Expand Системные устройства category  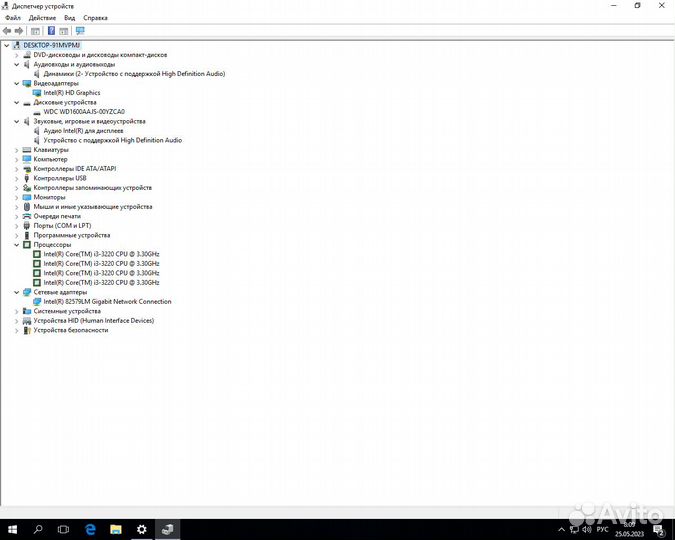click(x=17, y=311)
